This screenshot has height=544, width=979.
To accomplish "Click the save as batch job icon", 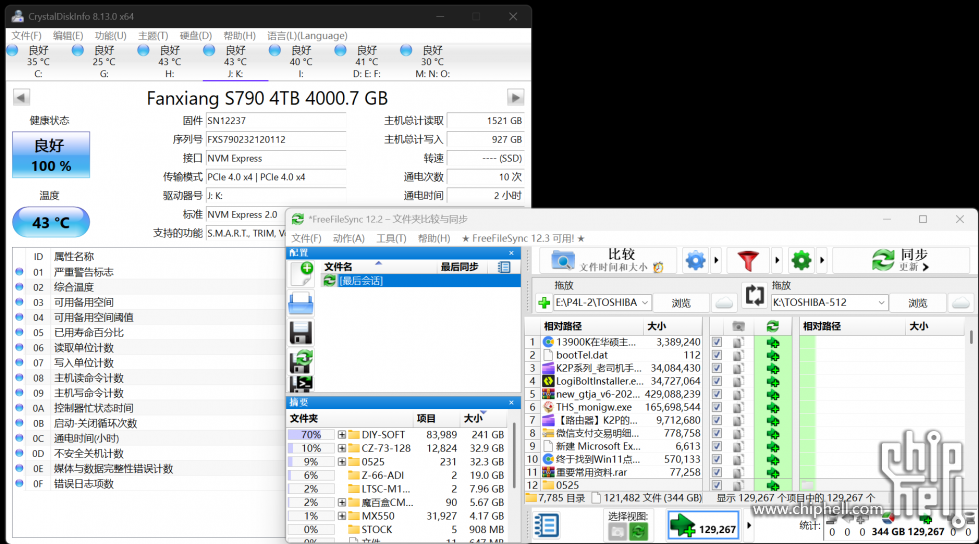I will 301,383.
